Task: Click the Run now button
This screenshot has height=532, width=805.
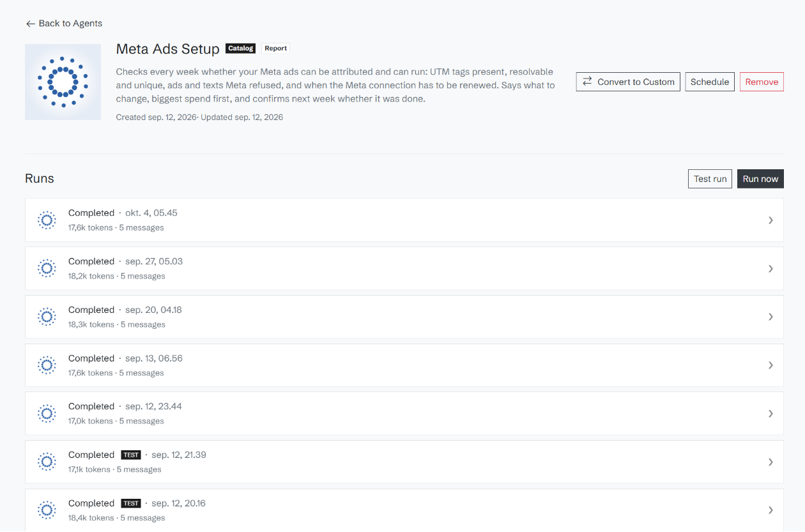Action: pyautogui.click(x=760, y=179)
